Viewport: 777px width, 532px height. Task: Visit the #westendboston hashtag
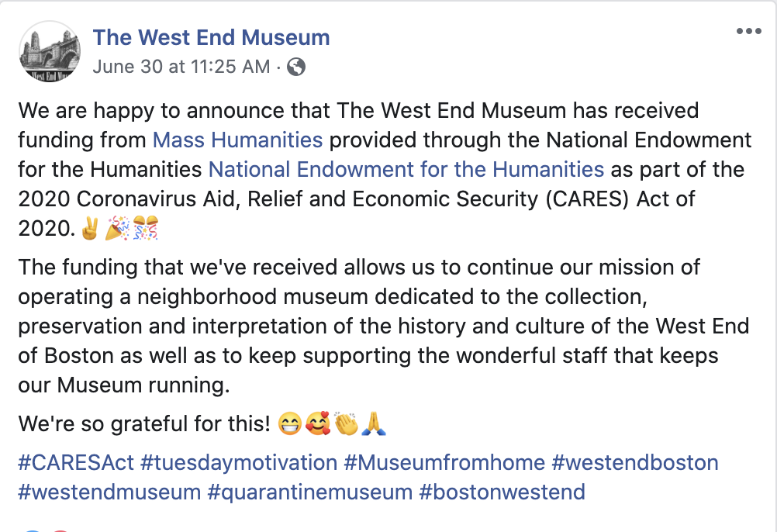click(634, 463)
